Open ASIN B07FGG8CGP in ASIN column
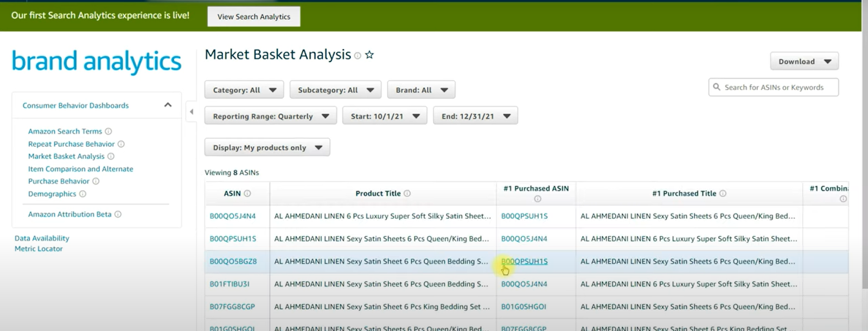868x331 pixels. click(232, 307)
